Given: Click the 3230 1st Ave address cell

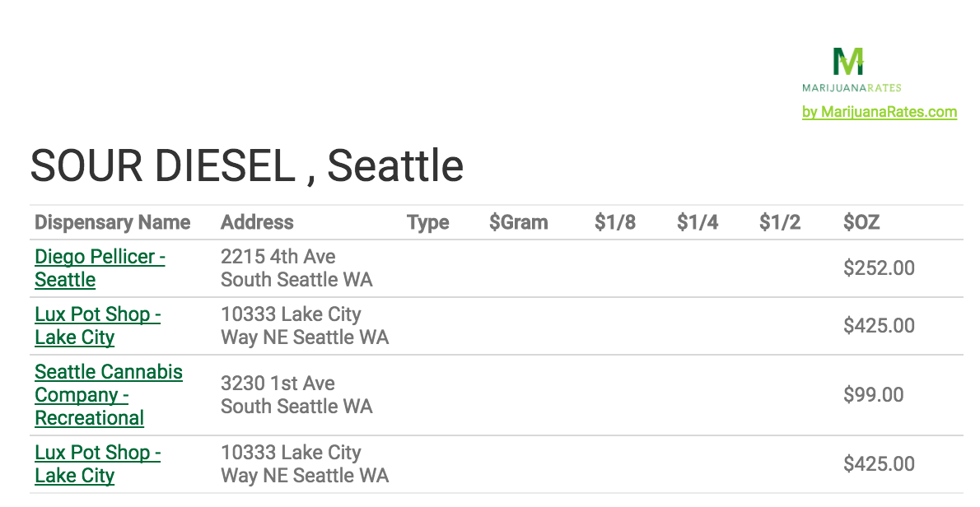Looking at the screenshot, I should [296, 394].
